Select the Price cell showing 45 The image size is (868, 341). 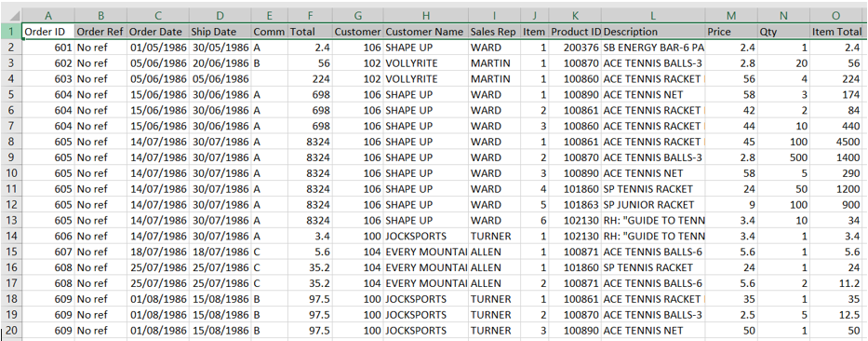click(x=732, y=142)
